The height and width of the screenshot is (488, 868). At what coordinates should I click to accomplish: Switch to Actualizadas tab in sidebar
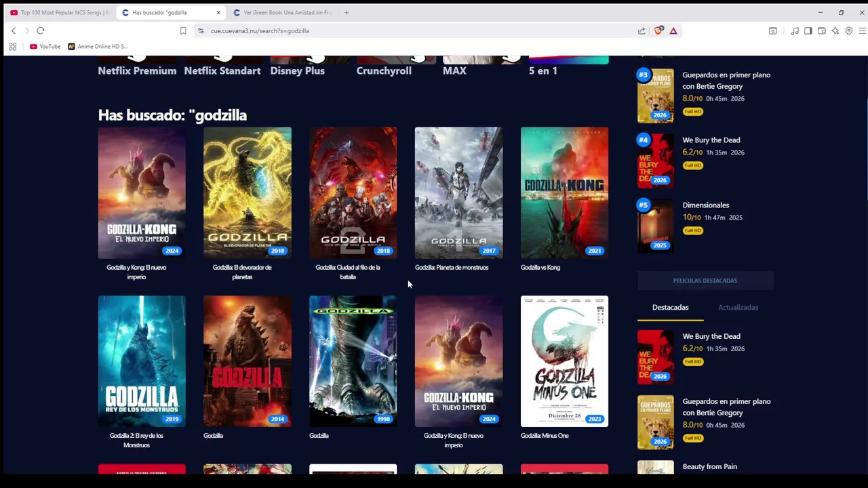[x=738, y=308]
